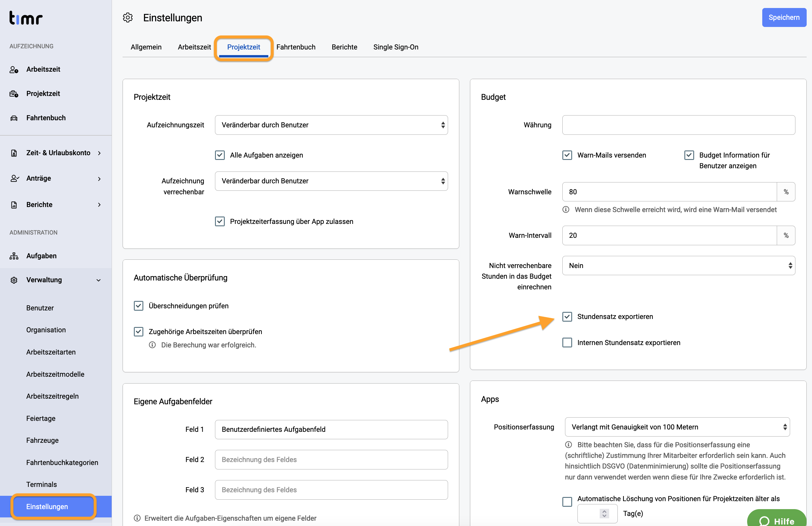
Task: Click the Aufgaben hierarchy icon
Action: click(14, 256)
